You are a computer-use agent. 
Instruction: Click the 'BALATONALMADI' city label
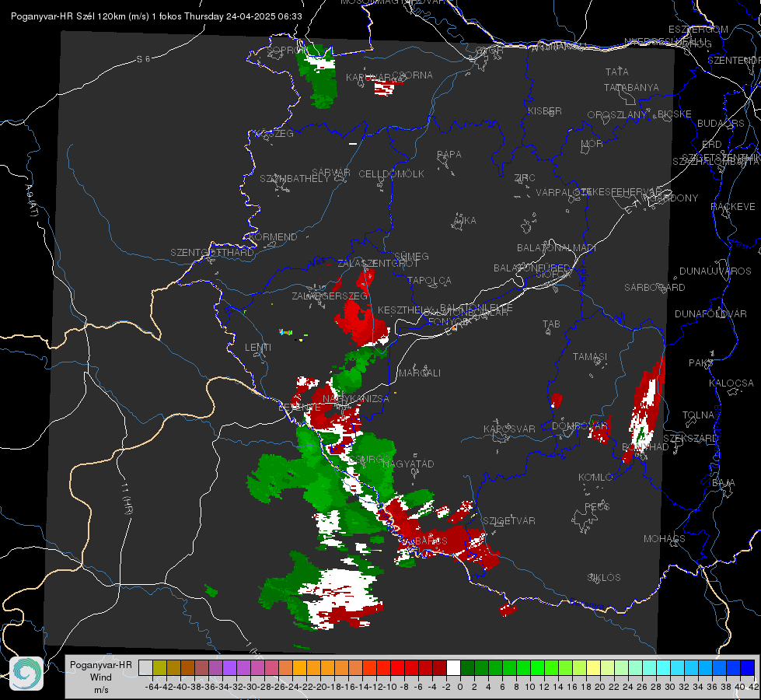[557, 248]
